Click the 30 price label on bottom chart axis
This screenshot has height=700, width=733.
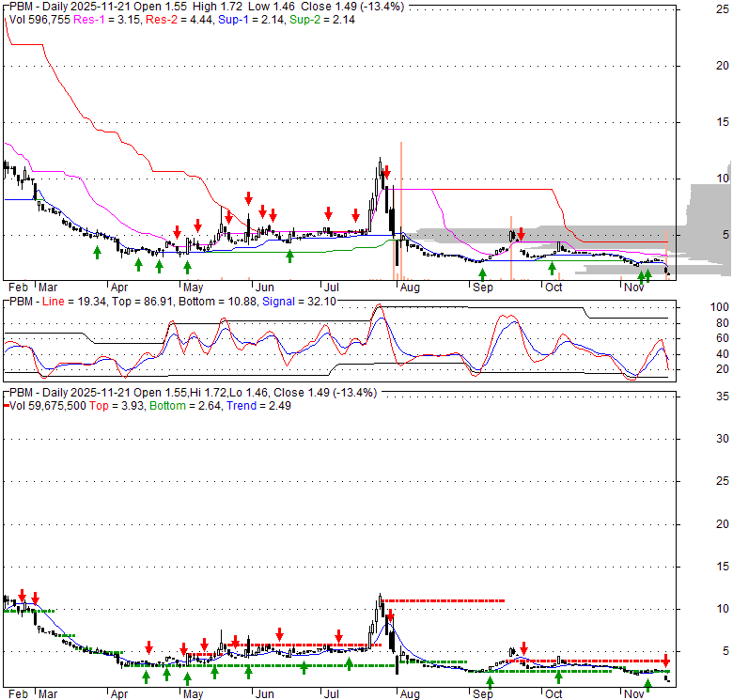click(723, 438)
